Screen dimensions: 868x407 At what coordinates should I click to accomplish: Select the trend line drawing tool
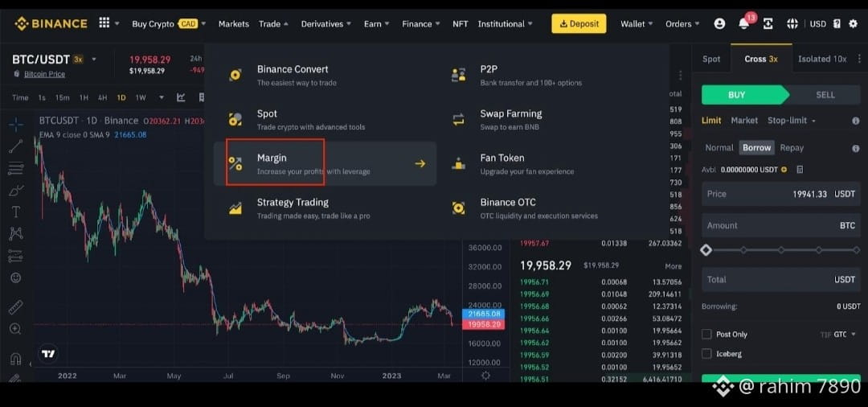click(x=15, y=146)
